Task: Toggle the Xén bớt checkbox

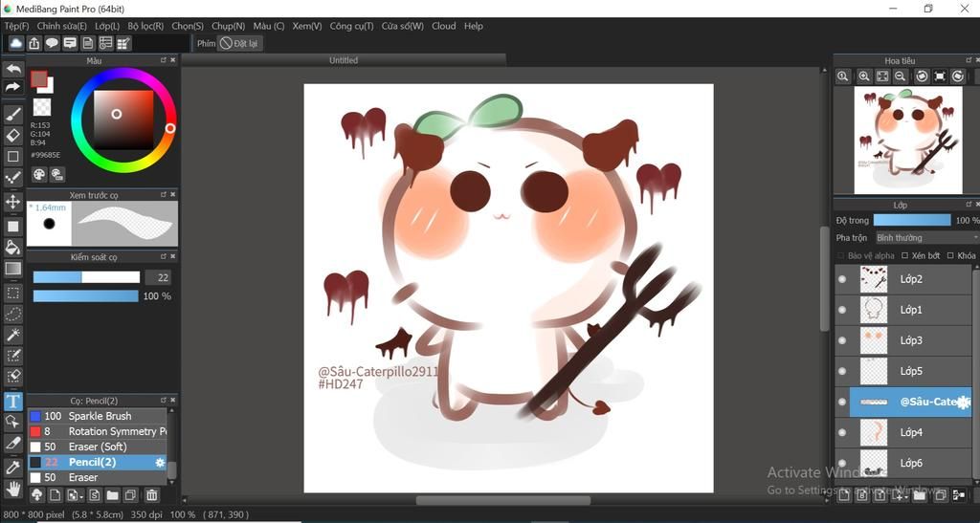Action: pos(904,256)
